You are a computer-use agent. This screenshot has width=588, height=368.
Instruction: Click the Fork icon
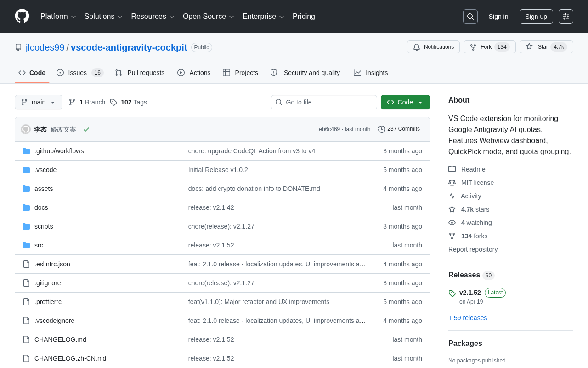[473, 47]
